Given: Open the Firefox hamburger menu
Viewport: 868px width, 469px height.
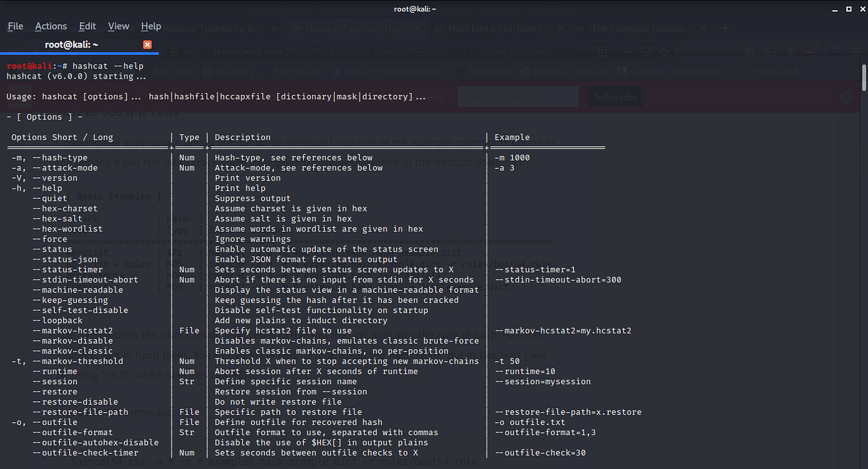Looking at the screenshot, I should point(856,51).
